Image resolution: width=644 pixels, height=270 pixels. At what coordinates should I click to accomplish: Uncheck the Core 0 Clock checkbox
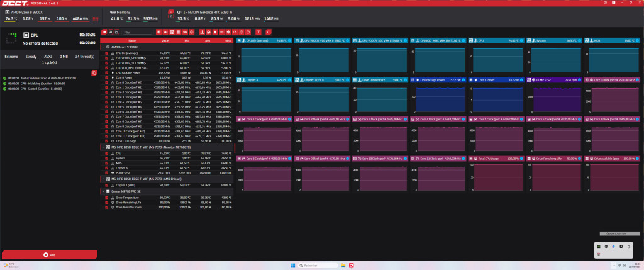coord(106,82)
